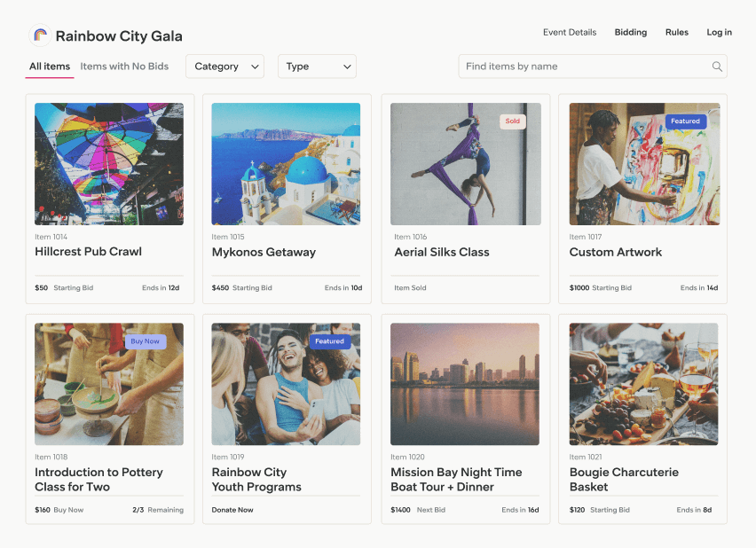Click the Custom Artwork title
This screenshot has height=548, width=756.
click(616, 252)
